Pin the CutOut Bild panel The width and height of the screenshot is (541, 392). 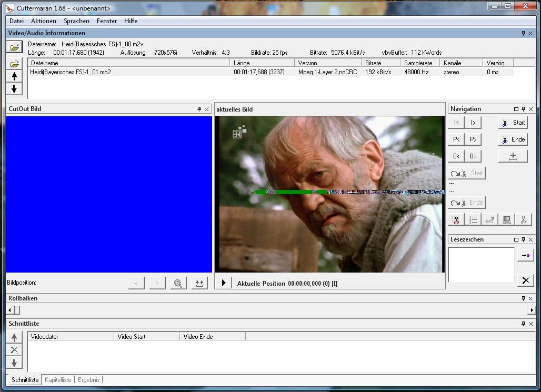[x=199, y=109]
